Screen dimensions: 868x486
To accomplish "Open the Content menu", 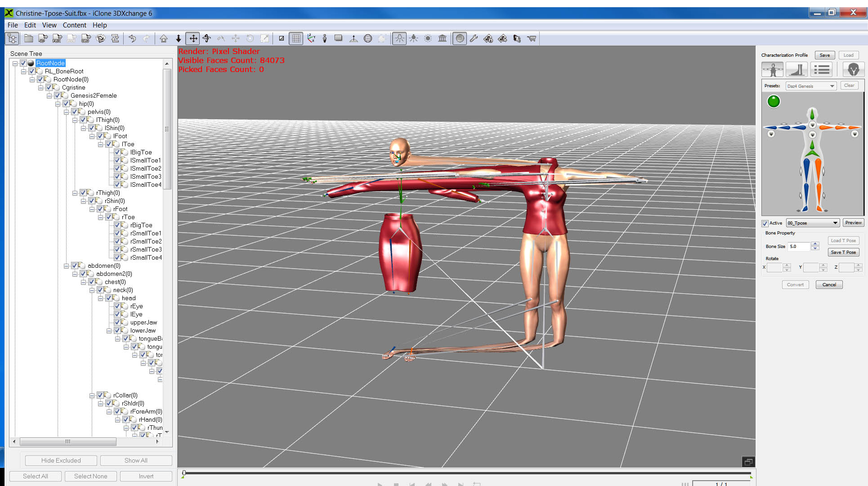I will pyautogui.click(x=74, y=25).
